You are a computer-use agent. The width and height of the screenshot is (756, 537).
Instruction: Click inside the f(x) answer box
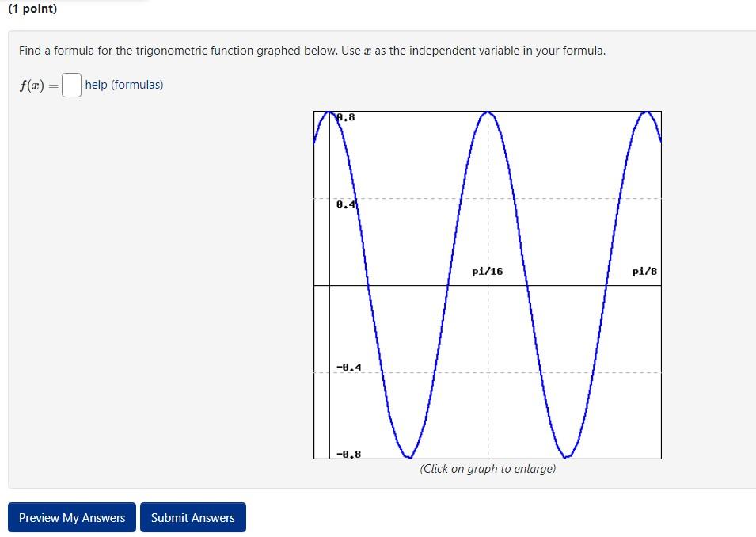70,83
